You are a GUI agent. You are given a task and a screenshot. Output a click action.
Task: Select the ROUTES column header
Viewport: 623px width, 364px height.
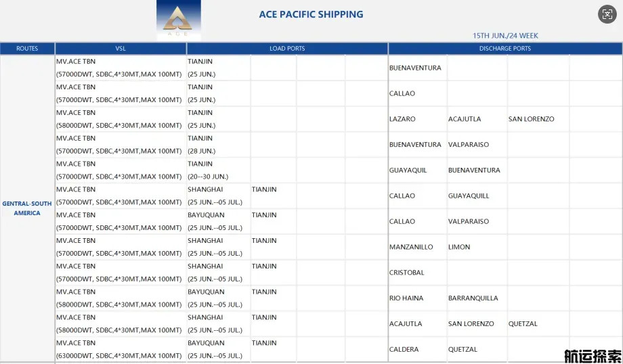click(x=27, y=49)
